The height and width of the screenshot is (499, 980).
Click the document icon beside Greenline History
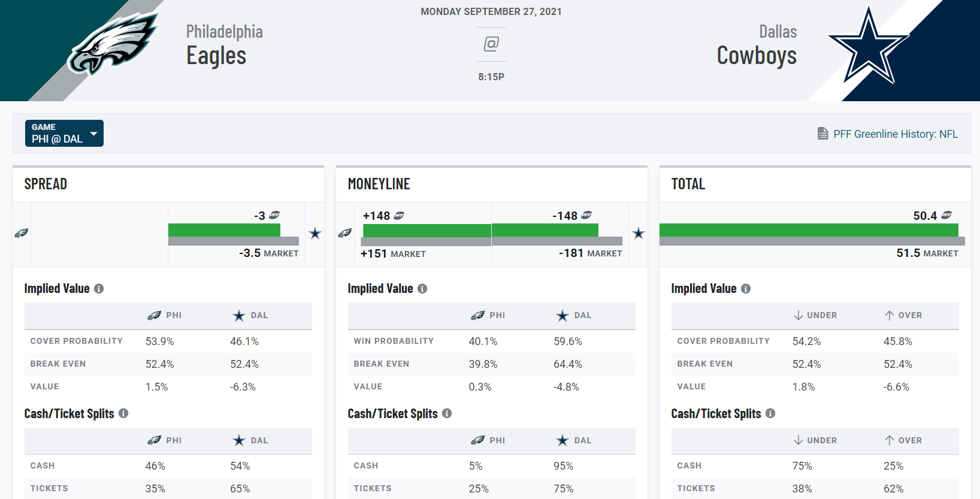[823, 134]
